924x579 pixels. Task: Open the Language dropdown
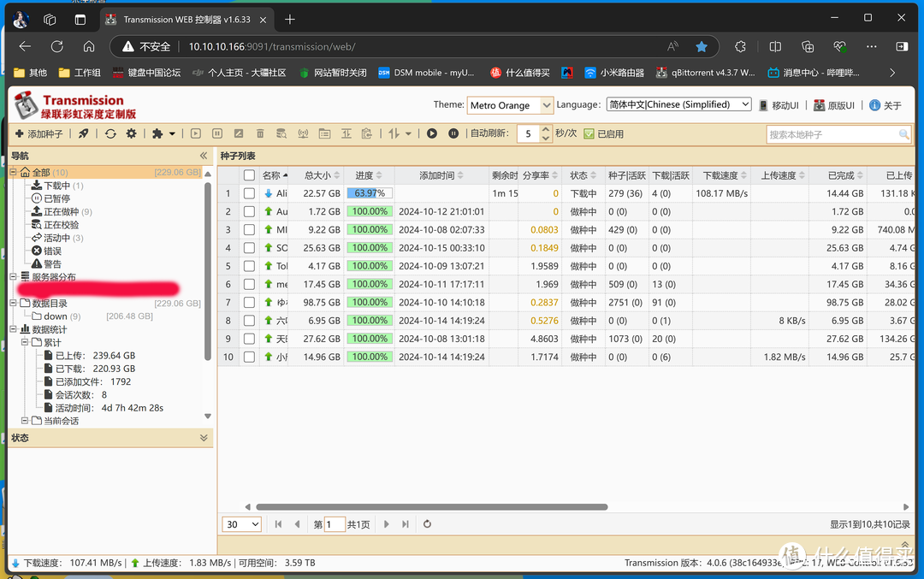tap(678, 104)
